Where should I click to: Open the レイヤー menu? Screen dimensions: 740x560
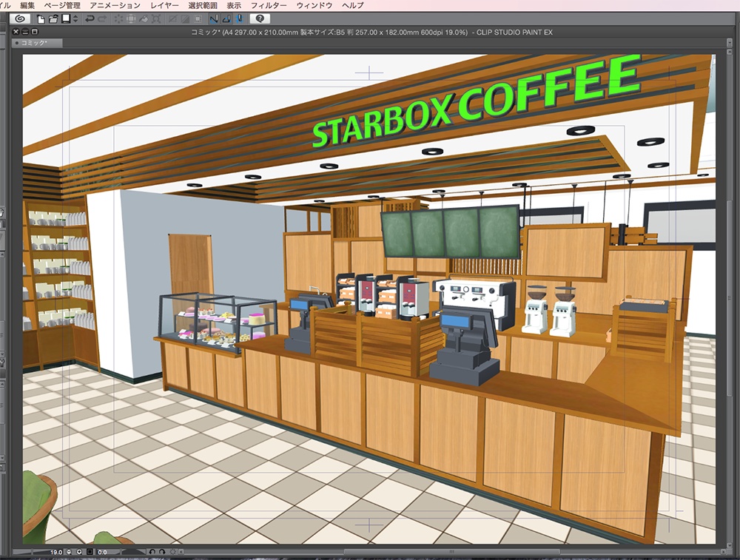(x=164, y=5)
